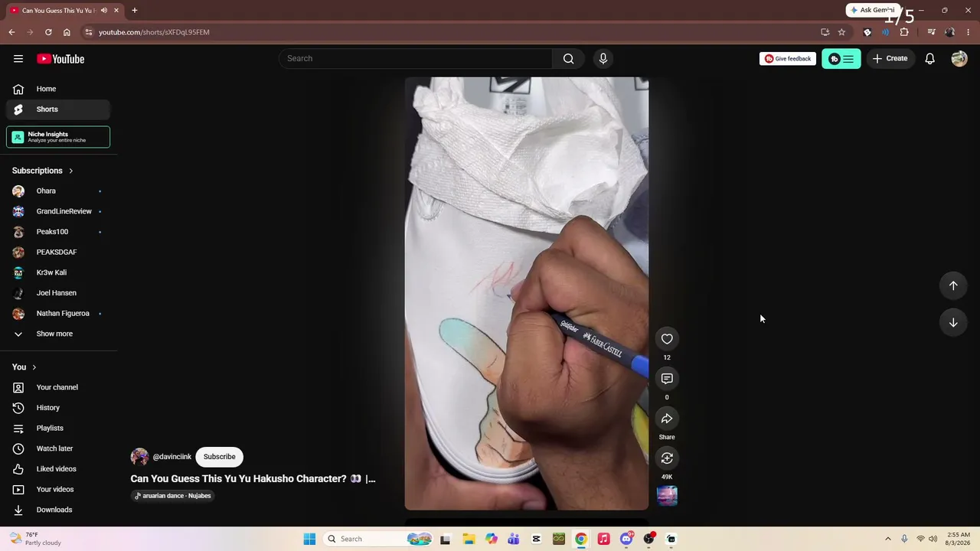
Task: Open Liked videos list
Action: click(58, 469)
